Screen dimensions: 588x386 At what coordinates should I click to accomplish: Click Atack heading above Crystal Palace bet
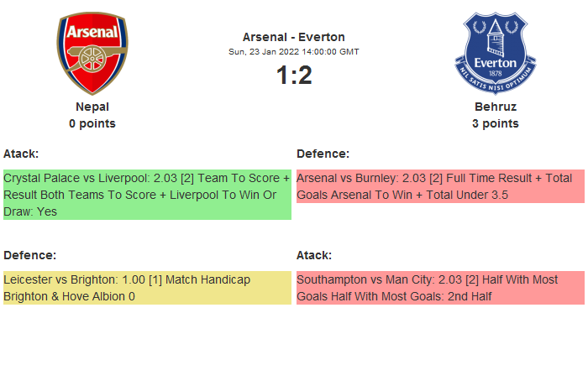(21, 154)
